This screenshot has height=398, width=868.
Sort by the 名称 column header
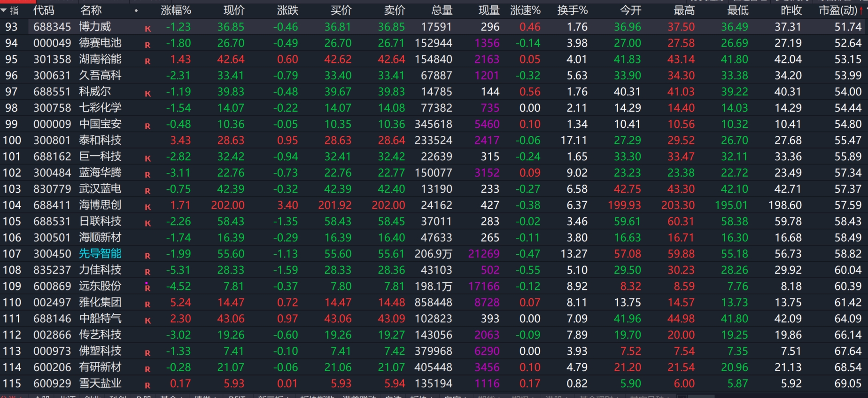click(x=91, y=10)
